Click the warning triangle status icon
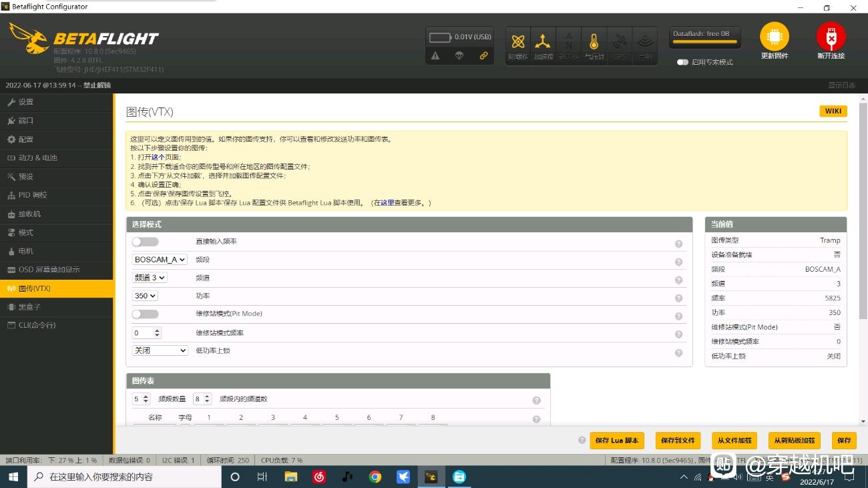 tap(435, 56)
